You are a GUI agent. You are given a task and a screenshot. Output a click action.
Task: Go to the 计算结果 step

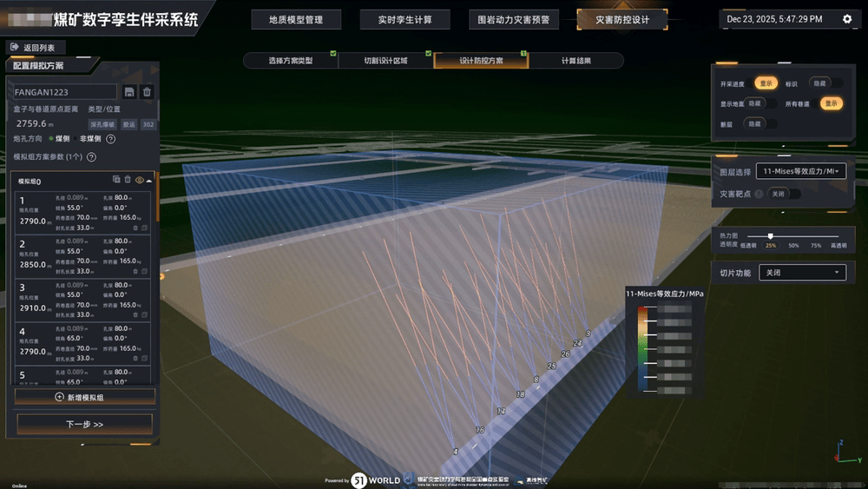[575, 61]
